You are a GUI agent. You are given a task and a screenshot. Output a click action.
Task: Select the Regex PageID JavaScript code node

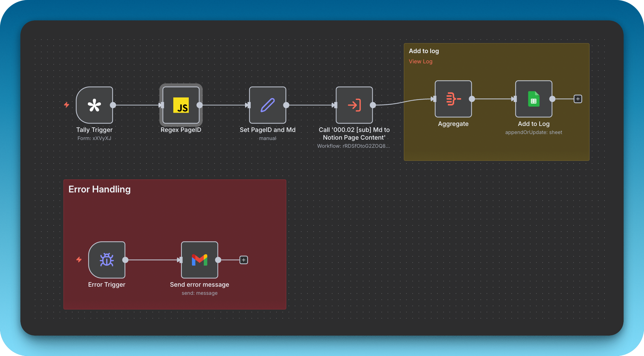tap(181, 105)
